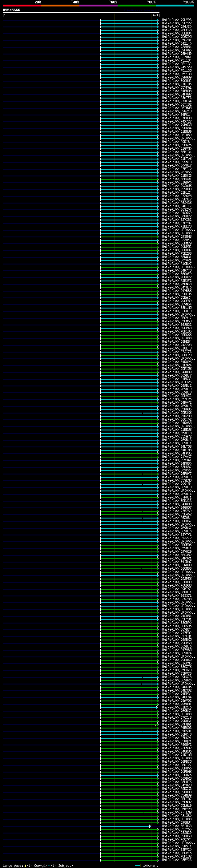Select hit UniRef100_C1BEU6
Screen dimensions: 197x868
click(177, 430)
